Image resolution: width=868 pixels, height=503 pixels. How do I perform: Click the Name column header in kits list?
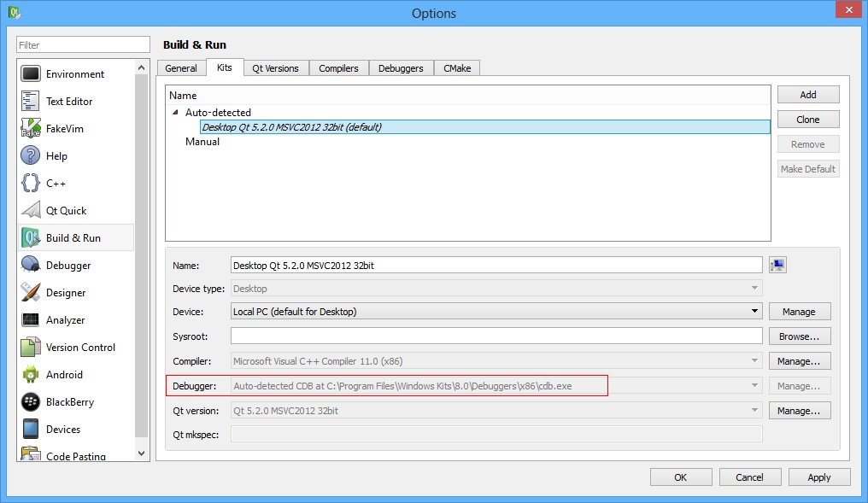(x=468, y=95)
